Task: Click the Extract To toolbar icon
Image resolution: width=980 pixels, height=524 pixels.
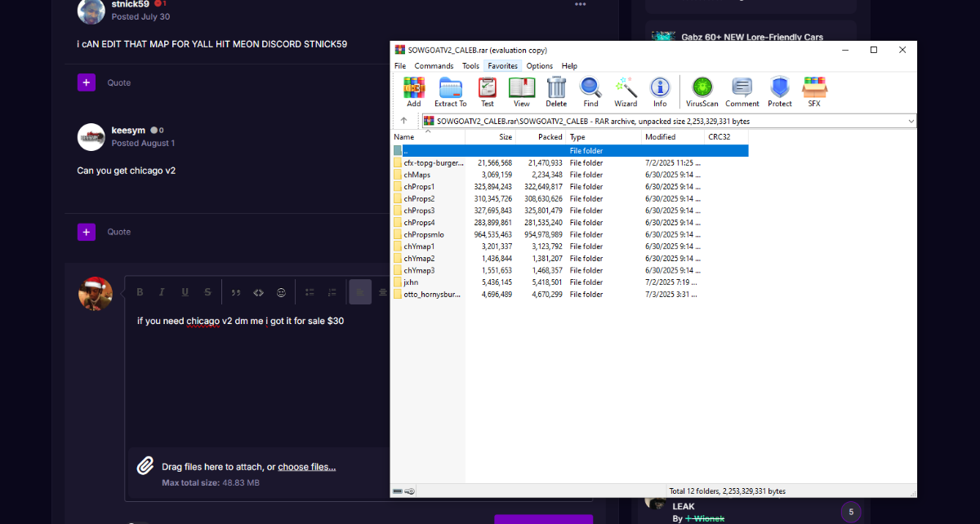Action: (x=450, y=91)
